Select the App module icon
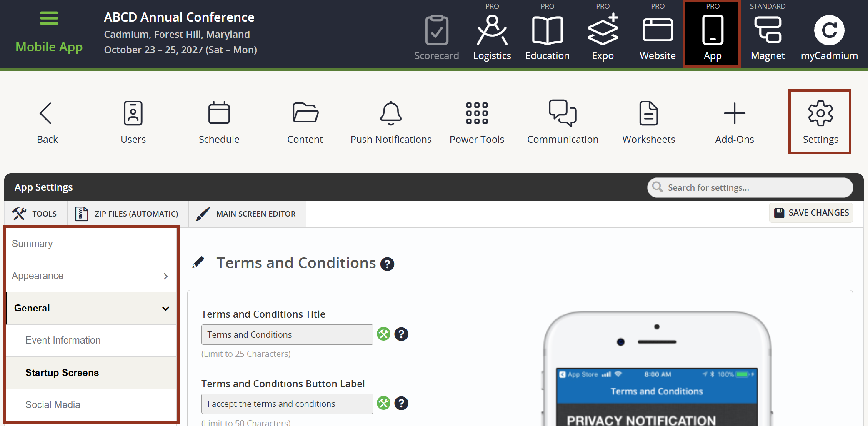 click(x=713, y=34)
